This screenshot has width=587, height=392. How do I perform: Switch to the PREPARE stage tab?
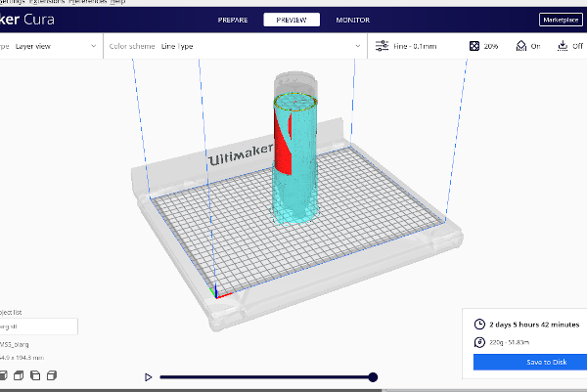[233, 20]
